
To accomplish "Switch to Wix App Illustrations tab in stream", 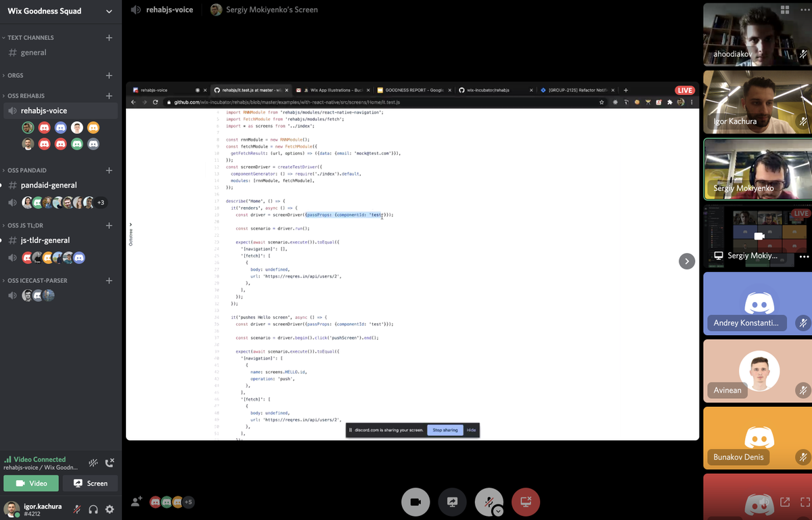I will tap(332, 90).
